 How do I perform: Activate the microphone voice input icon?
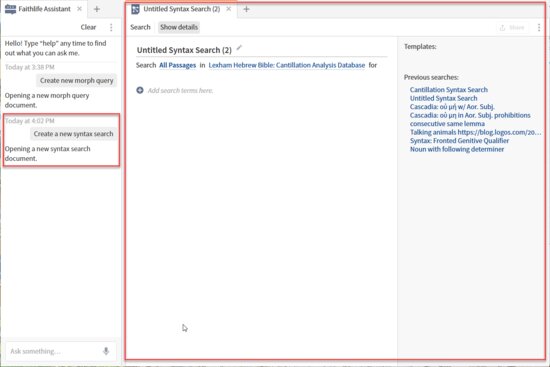[x=106, y=351]
